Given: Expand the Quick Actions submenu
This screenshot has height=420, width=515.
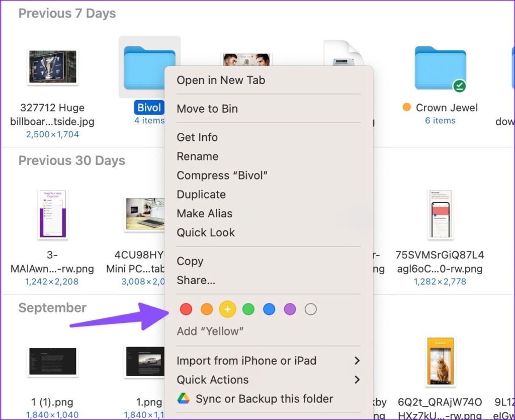Looking at the screenshot, I should pyautogui.click(x=212, y=379).
